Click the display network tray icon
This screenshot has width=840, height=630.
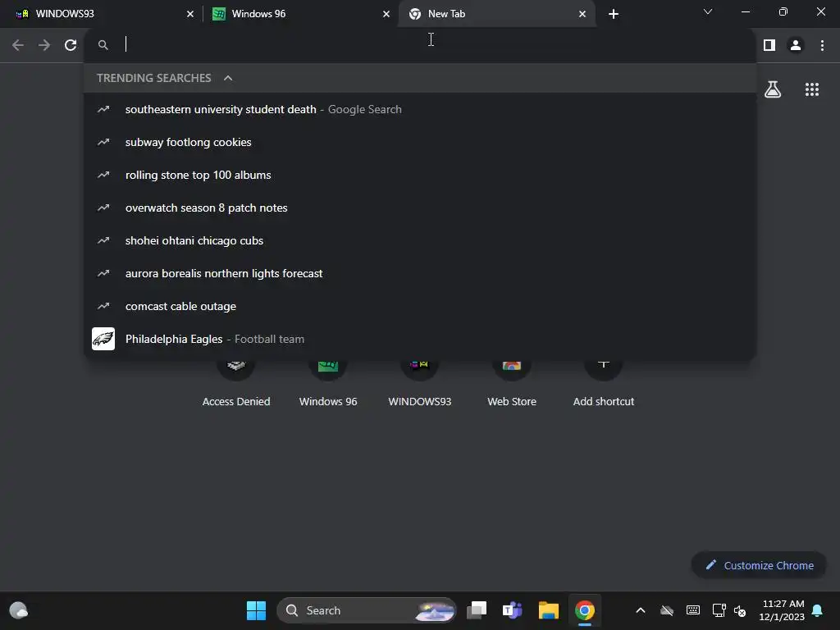(719, 610)
